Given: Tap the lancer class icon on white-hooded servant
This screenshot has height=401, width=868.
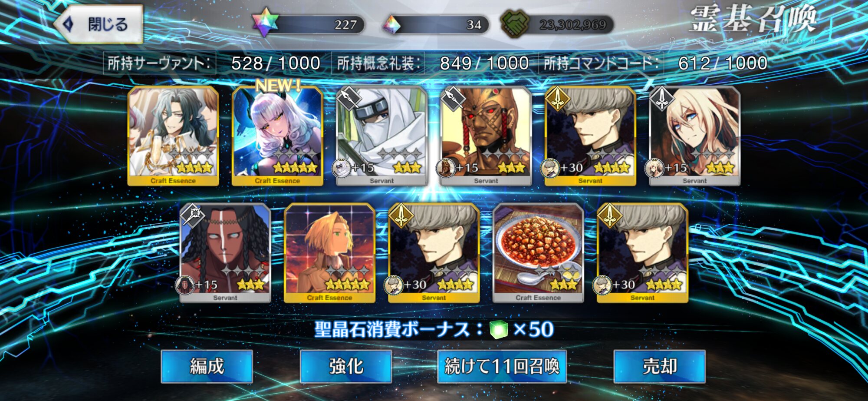Looking at the screenshot, I should point(349,99).
